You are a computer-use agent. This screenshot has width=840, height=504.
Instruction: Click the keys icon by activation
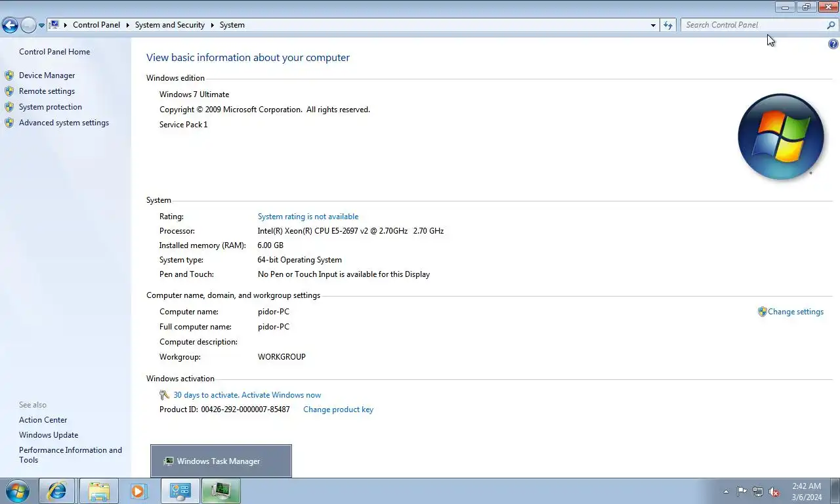(165, 395)
